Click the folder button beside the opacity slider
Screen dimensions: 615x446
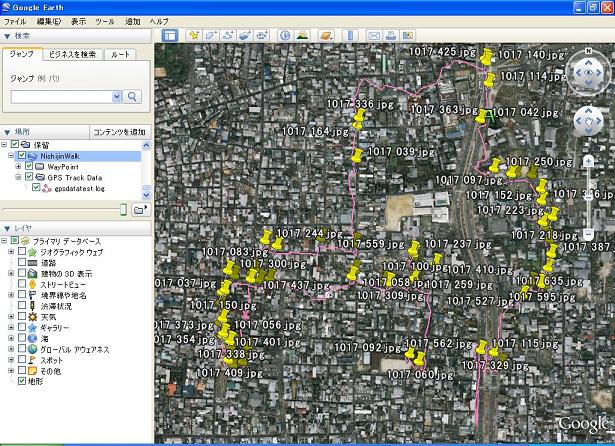[x=140, y=209]
